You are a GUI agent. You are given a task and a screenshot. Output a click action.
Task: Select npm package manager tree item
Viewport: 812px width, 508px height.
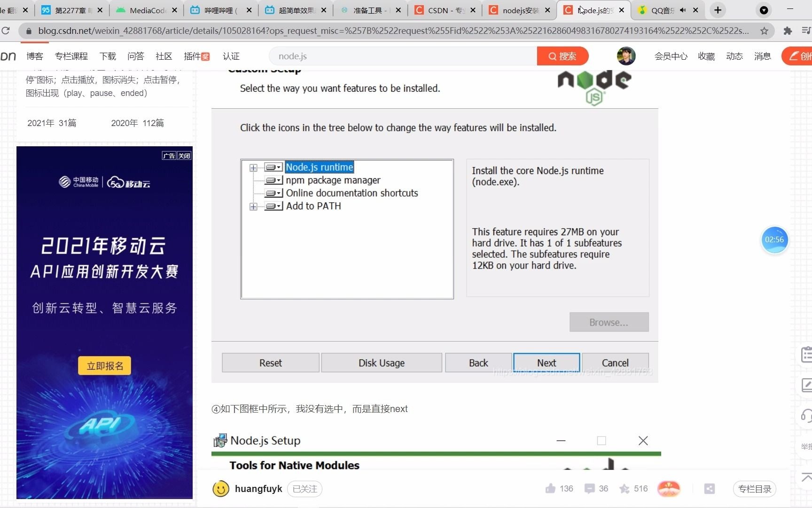pyautogui.click(x=333, y=180)
